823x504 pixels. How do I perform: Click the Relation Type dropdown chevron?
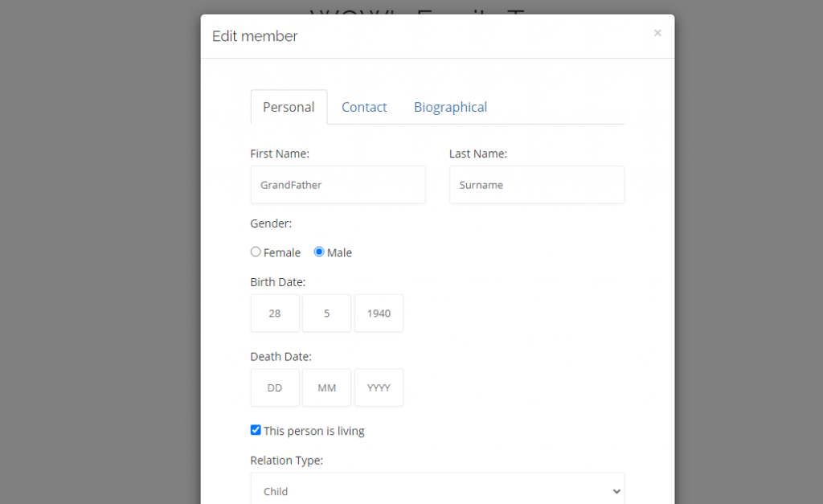(617, 490)
